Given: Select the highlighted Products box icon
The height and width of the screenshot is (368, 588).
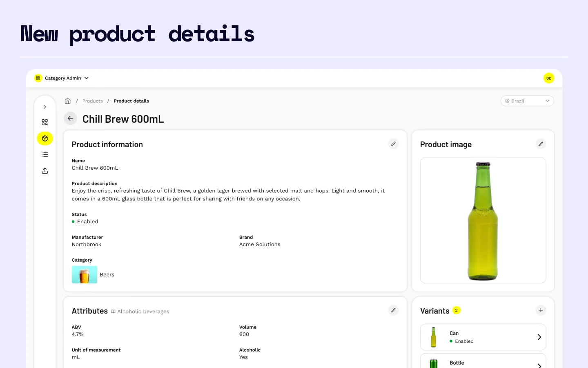Looking at the screenshot, I should coord(45,139).
